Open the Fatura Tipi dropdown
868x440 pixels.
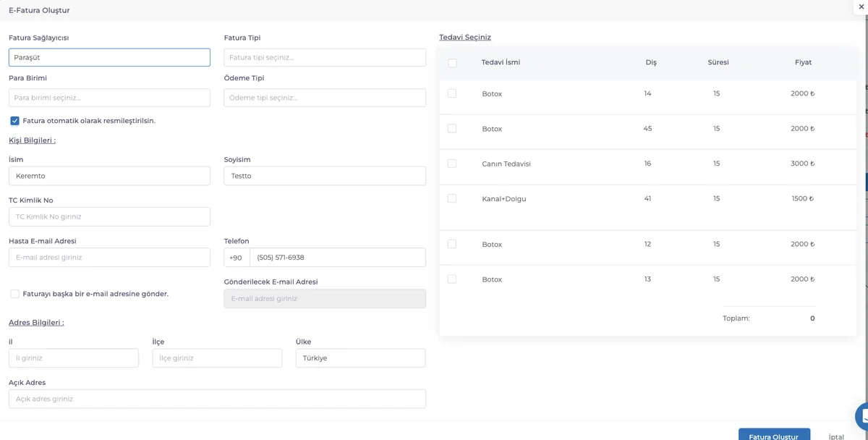tap(325, 57)
